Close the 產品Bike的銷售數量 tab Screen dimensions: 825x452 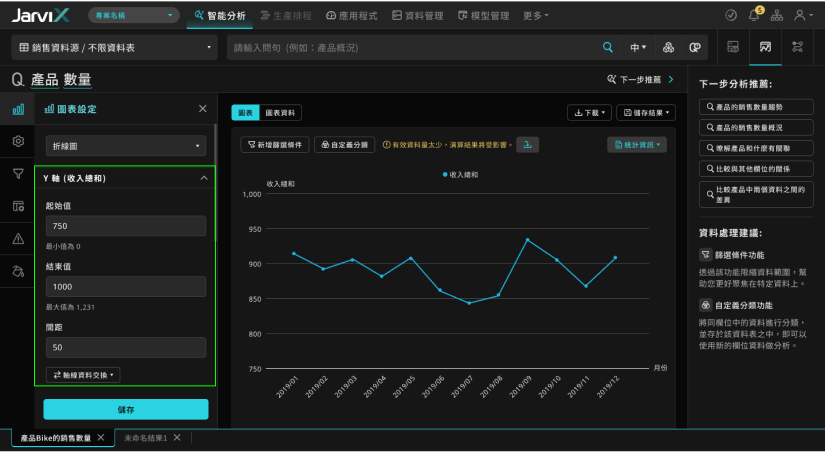[x=101, y=438]
